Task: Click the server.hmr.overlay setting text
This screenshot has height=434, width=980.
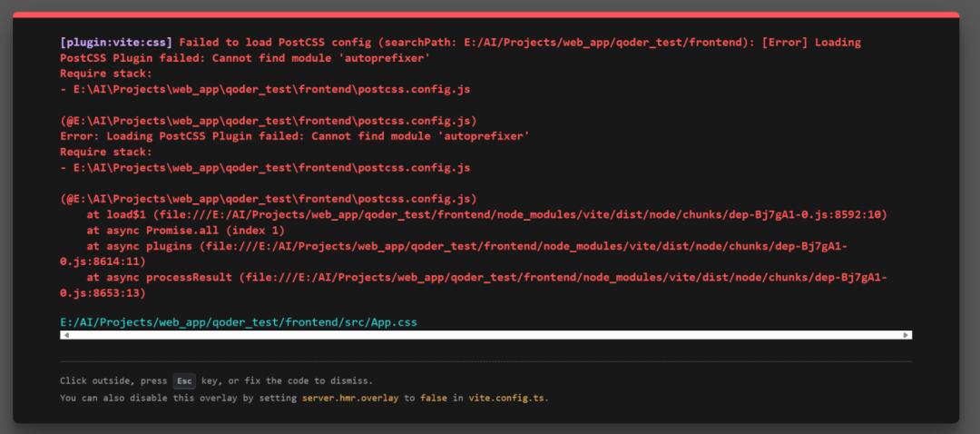Action: (x=350, y=398)
